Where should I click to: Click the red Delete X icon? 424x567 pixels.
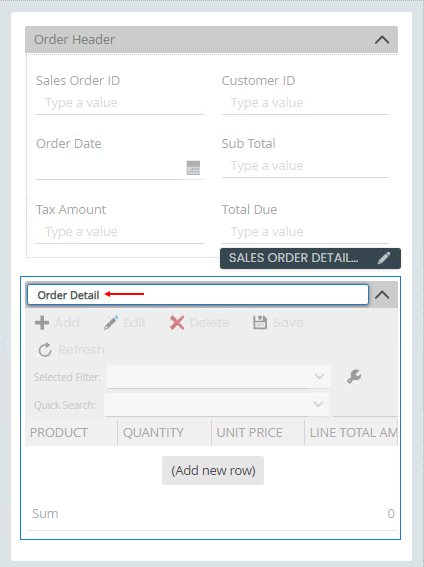pyautogui.click(x=177, y=323)
